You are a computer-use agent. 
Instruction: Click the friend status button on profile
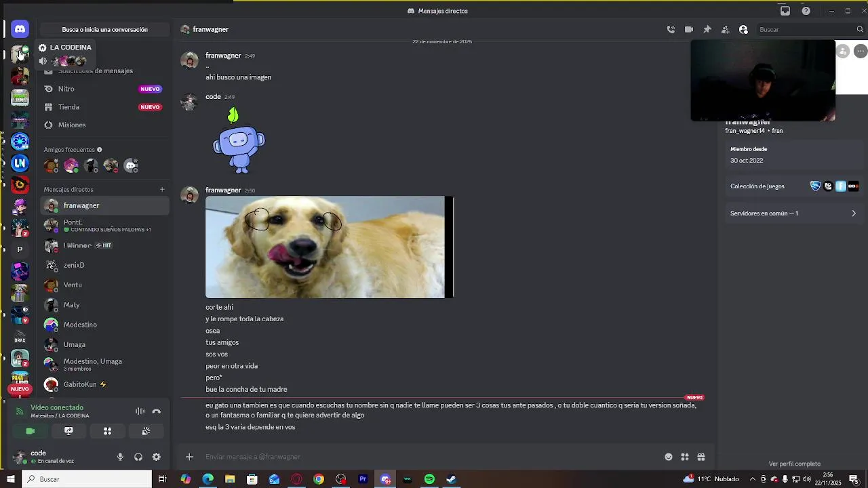click(x=843, y=51)
